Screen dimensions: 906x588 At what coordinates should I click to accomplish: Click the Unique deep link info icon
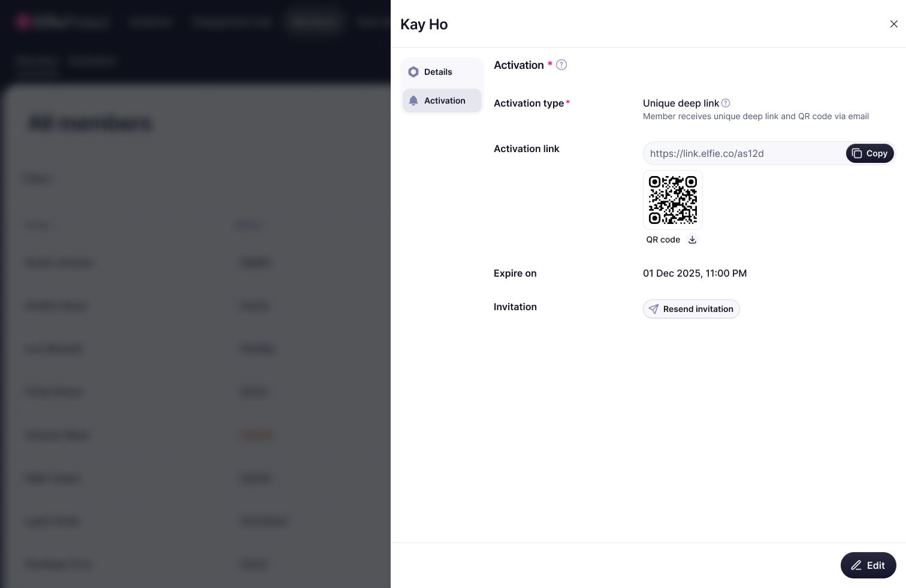pos(726,103)
